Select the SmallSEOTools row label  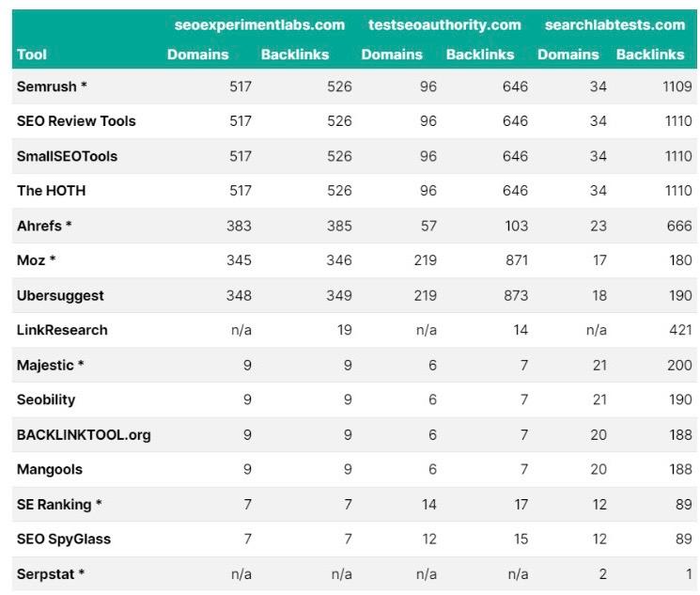click(67, 156)
